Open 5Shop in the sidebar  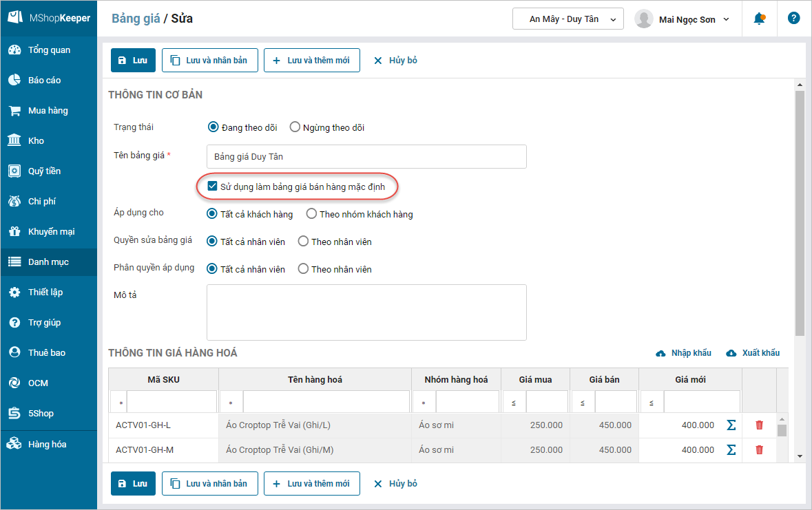pos(49,413)
